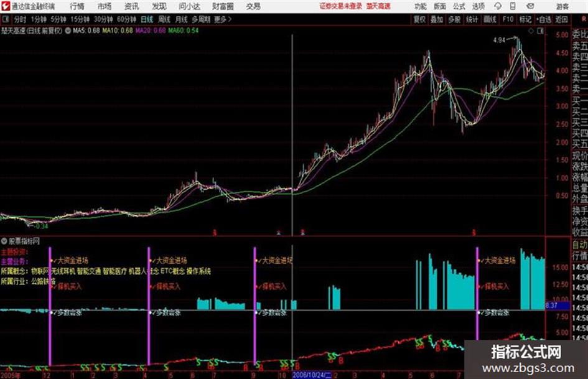Switch to the 30分钟 period tab
The height and width of the screenshot is (379, 588).
103,19
